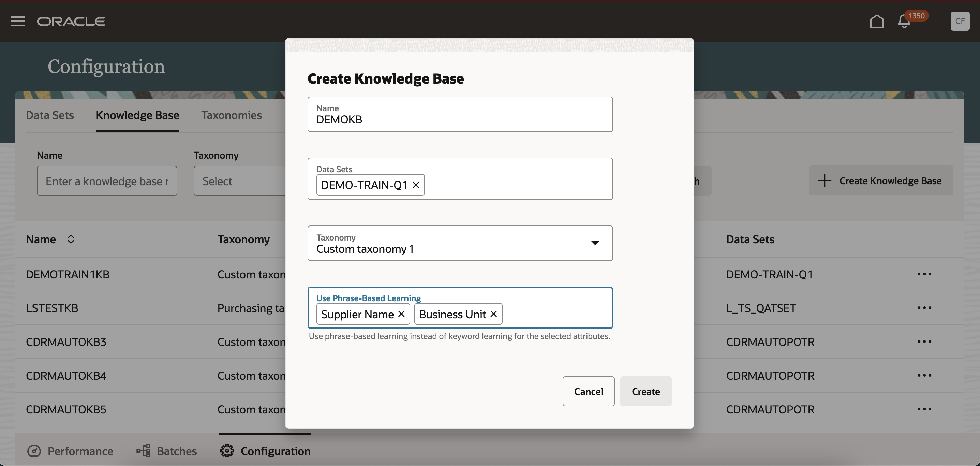Switch to the Taxonomies tab
Screen dimensions: 980x466
(x=231, y=115)
